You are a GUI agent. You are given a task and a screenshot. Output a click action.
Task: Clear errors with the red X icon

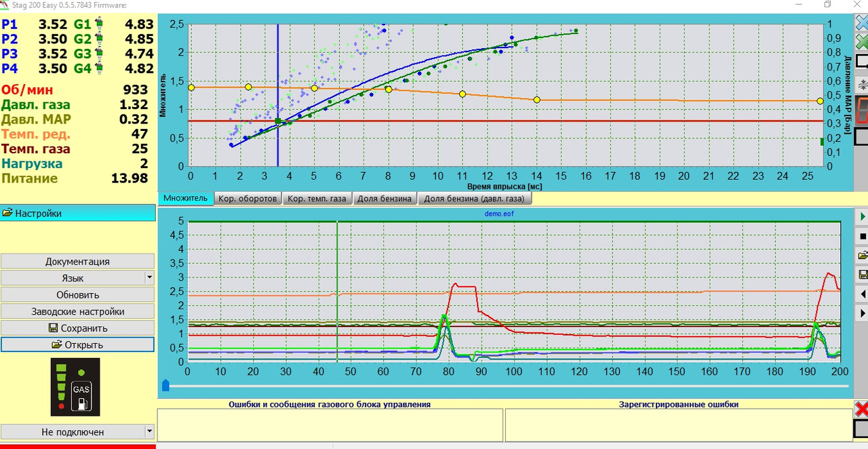click(861, 409)
